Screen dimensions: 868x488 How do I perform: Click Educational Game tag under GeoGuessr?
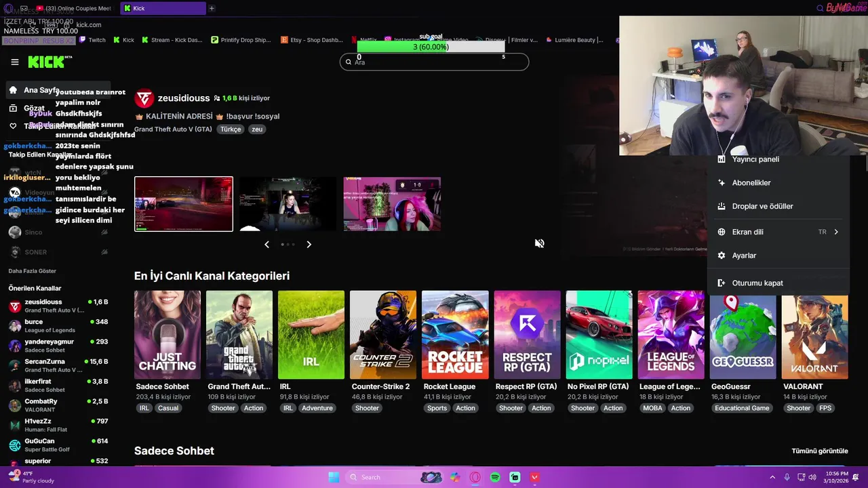click(x=742, y=408)
